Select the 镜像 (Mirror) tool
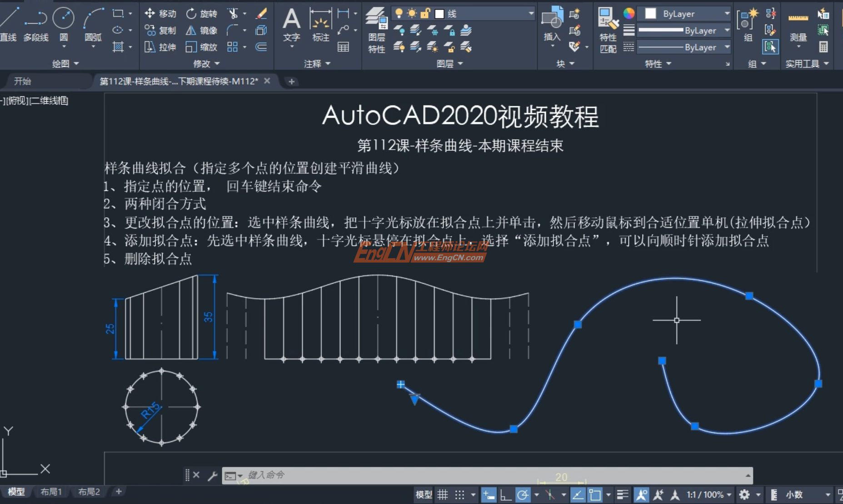Screen dimensions: 843x504 pos(201,30)
